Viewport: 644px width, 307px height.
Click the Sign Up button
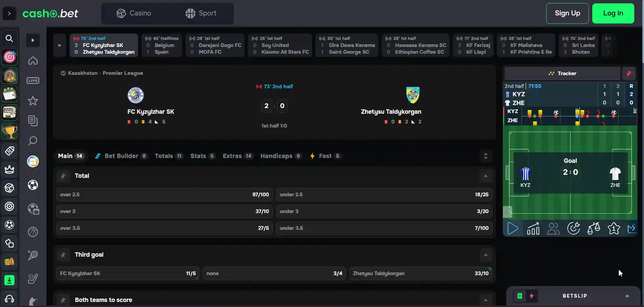[567, 13]
